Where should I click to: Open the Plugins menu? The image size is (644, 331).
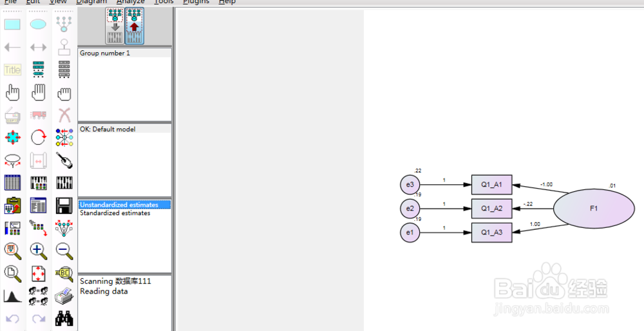click(196, 2)
